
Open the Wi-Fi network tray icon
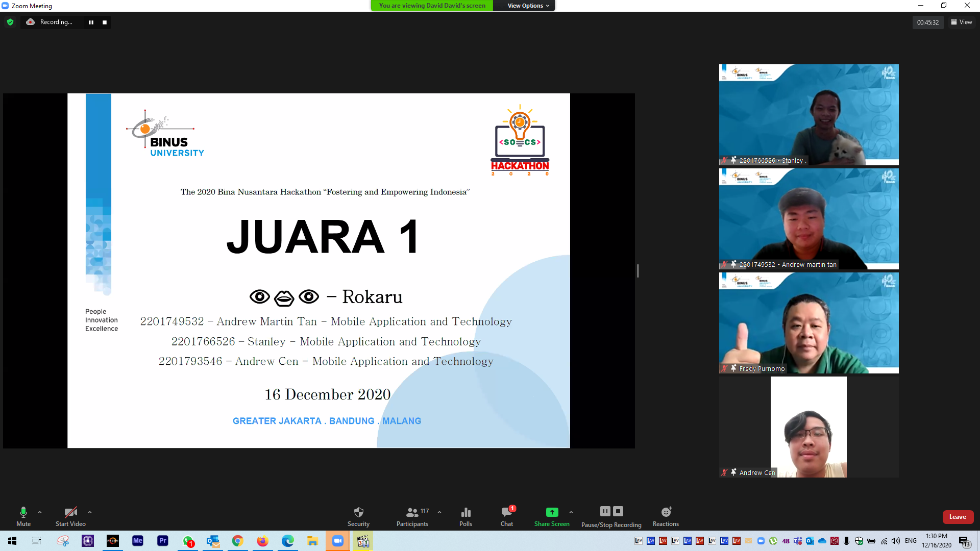(x=884, y=541)
